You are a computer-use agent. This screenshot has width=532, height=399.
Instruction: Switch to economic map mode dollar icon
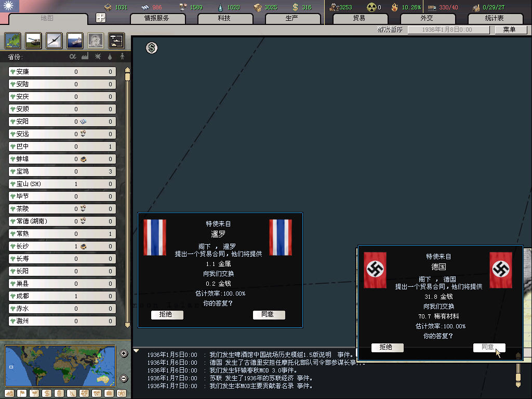(47, 393)
